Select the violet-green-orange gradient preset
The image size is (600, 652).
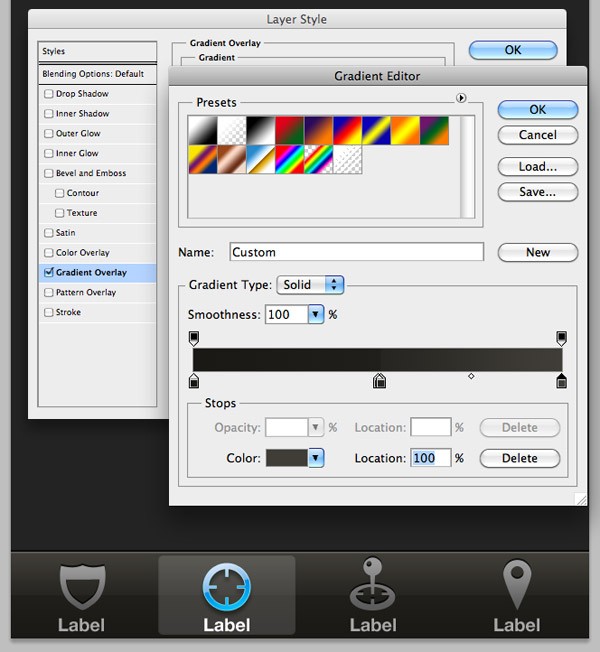[x=435, y=131]
